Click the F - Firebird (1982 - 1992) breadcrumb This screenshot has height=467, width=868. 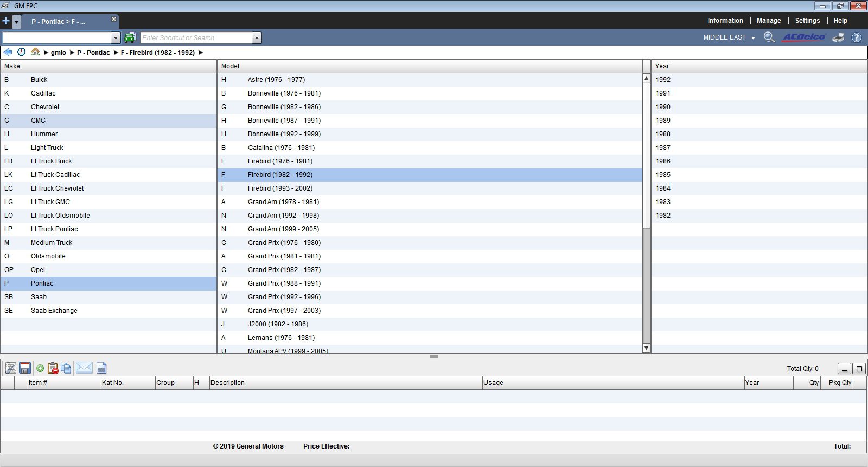pyautogui.click(x=158, y=53)
